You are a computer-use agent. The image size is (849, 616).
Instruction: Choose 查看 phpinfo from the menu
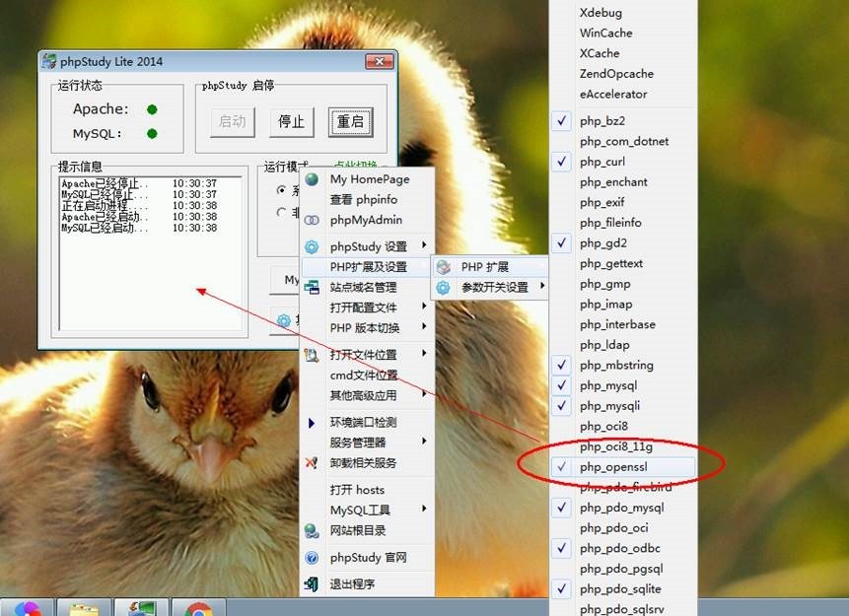[x=364, y=200]
